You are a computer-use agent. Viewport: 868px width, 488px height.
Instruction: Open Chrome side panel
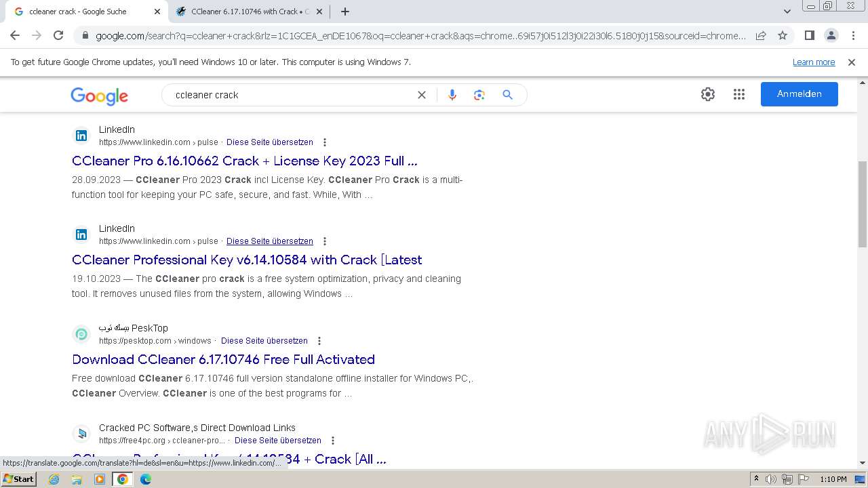[x=809, y=36]
